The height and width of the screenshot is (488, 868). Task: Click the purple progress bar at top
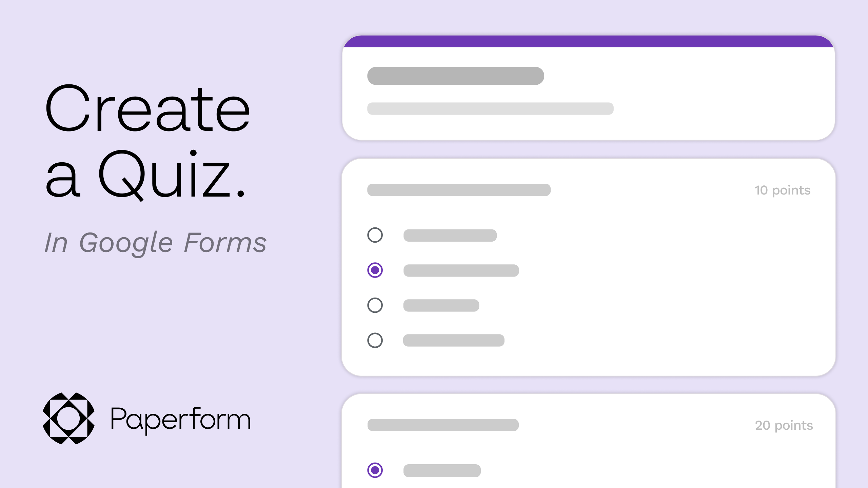[589, 41]
